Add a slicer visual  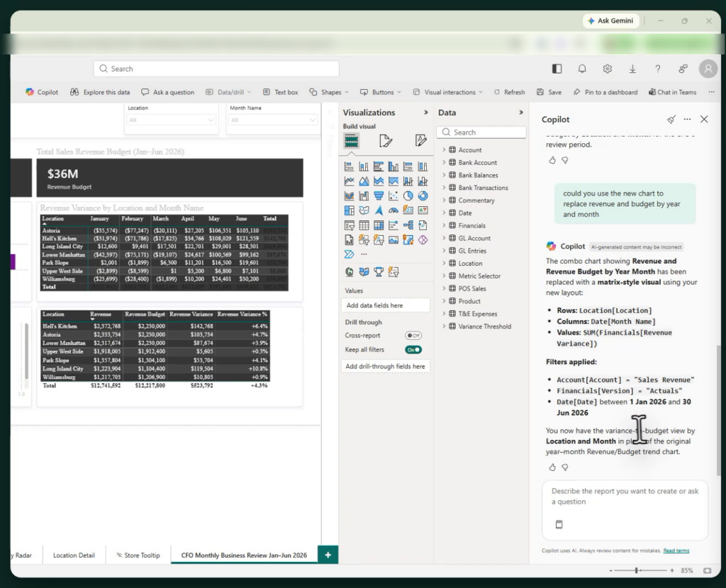[349, 225]
